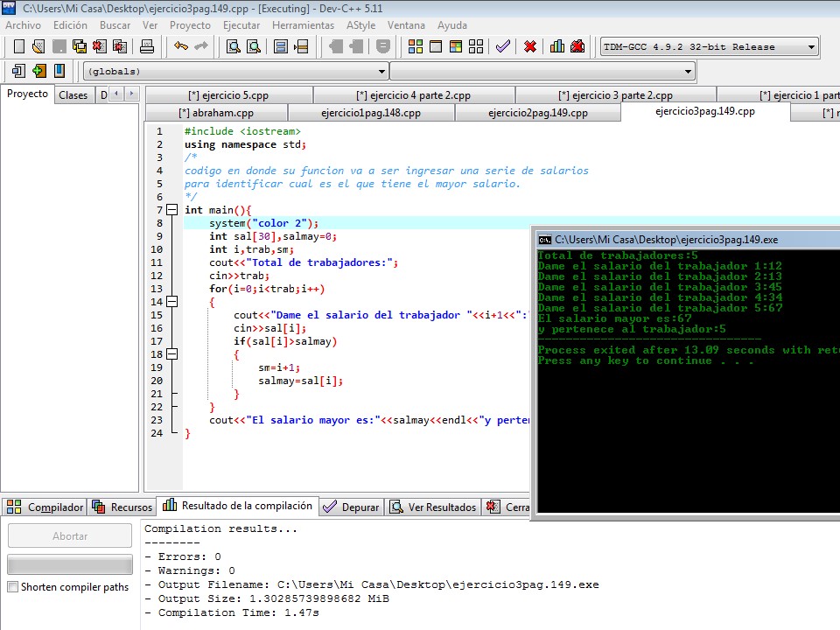The width and height of the screenshot is (840, 630).
Task: Save all open files
Action: (x=78, y=46)
